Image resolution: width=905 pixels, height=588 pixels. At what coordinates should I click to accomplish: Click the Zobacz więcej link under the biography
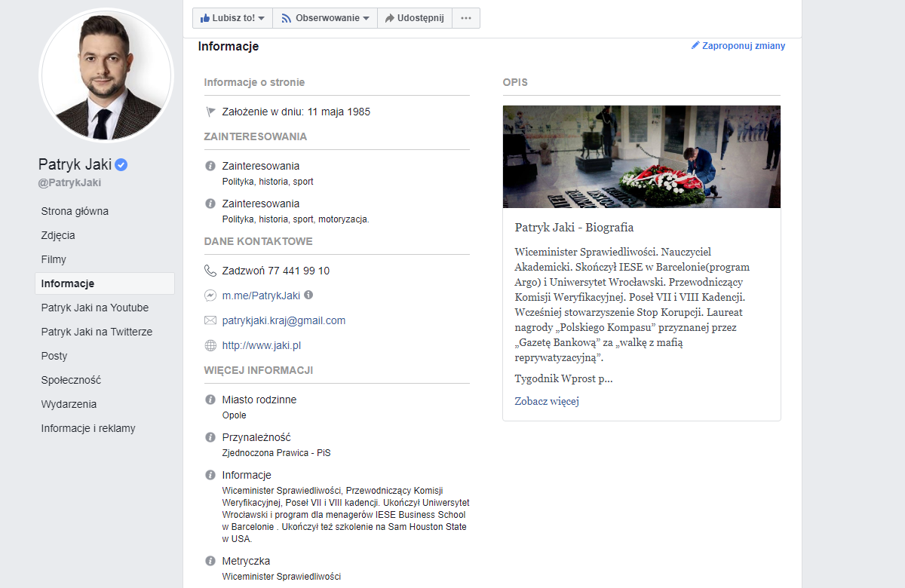pos(546,400)
